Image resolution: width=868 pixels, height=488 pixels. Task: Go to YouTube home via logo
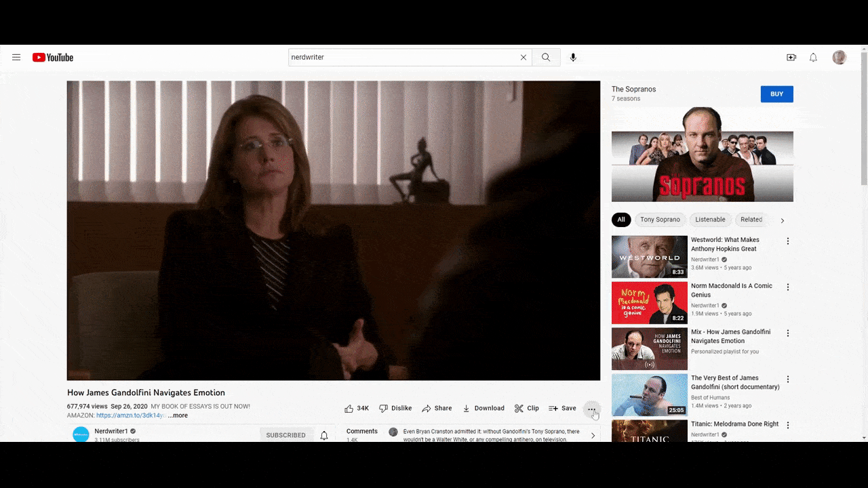pyautogui.click(x=53, y=58)
